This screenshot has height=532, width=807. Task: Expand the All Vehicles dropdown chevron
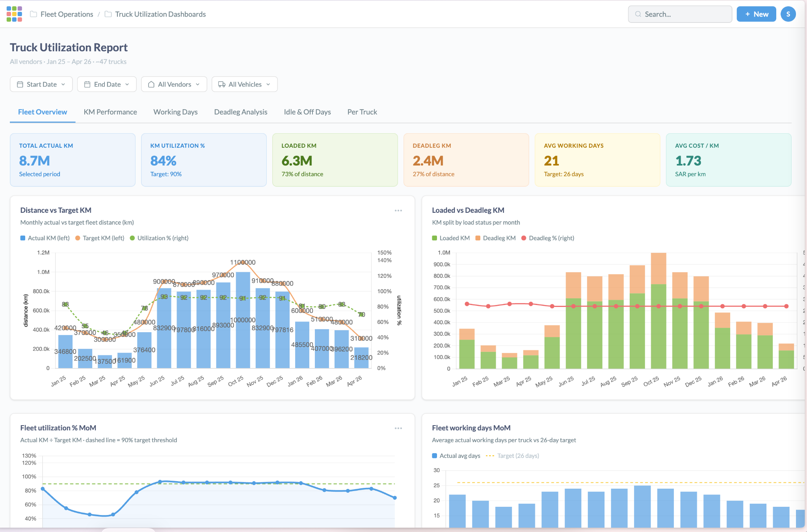tap(268, 84)
